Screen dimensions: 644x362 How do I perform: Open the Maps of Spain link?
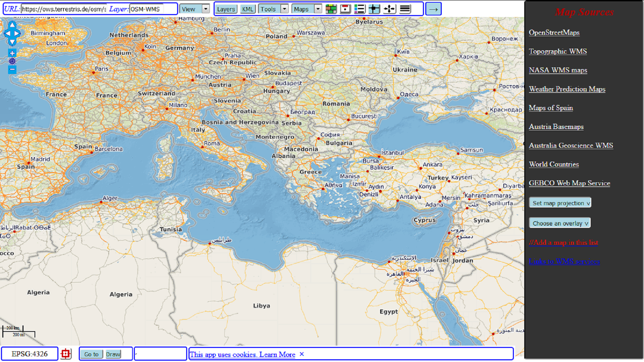click(x=551, y=108)
